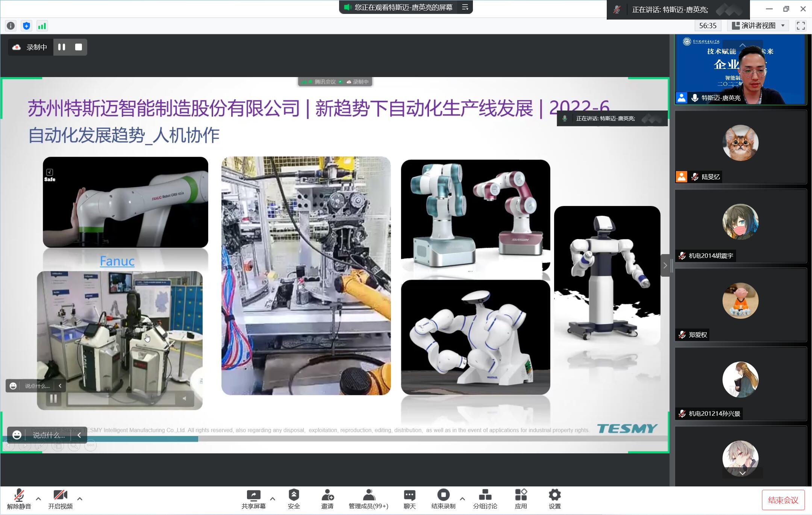The height and width of the screenshot is (515, 812).
Task: Expand audio options arrow beside 解除静音
Action: pos(38,499)
